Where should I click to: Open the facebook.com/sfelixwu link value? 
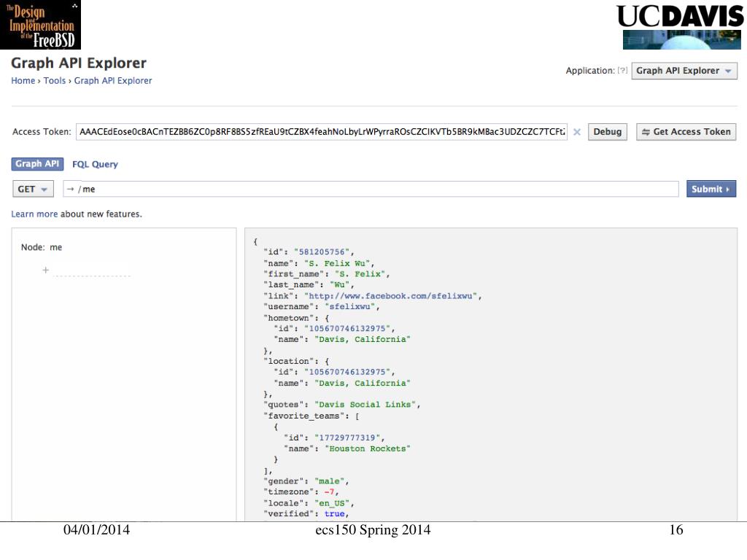pyautogui.click(x=391, y=296)
